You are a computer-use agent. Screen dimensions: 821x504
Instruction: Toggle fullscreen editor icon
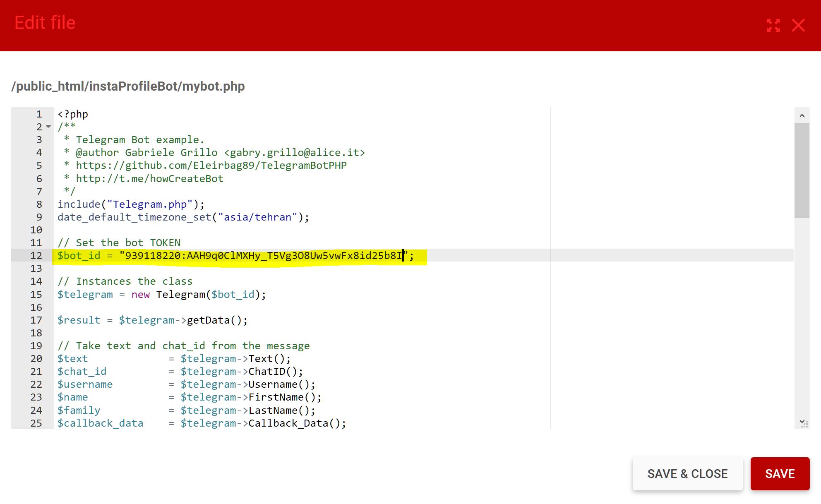773,25
